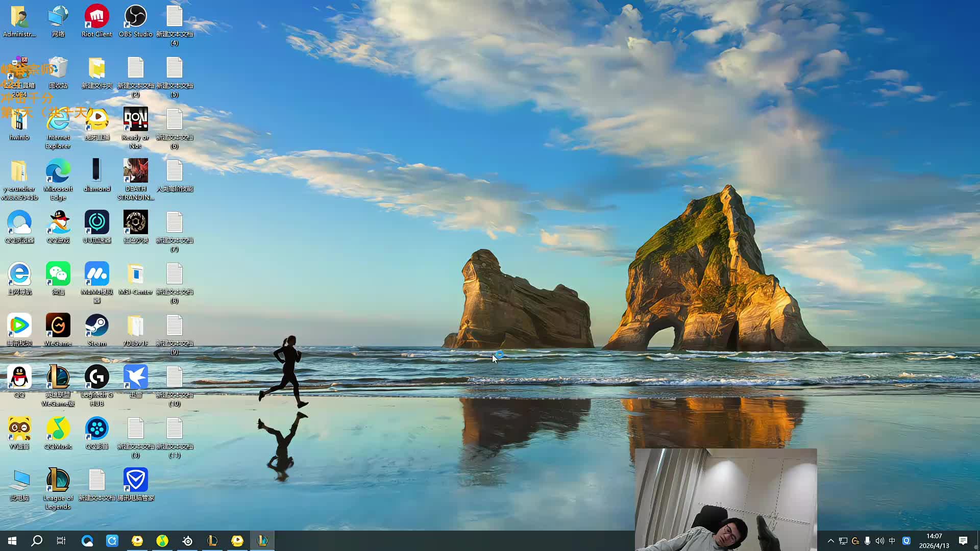
Task: Click the taskbar clock and date
Action: coord(934,541)
